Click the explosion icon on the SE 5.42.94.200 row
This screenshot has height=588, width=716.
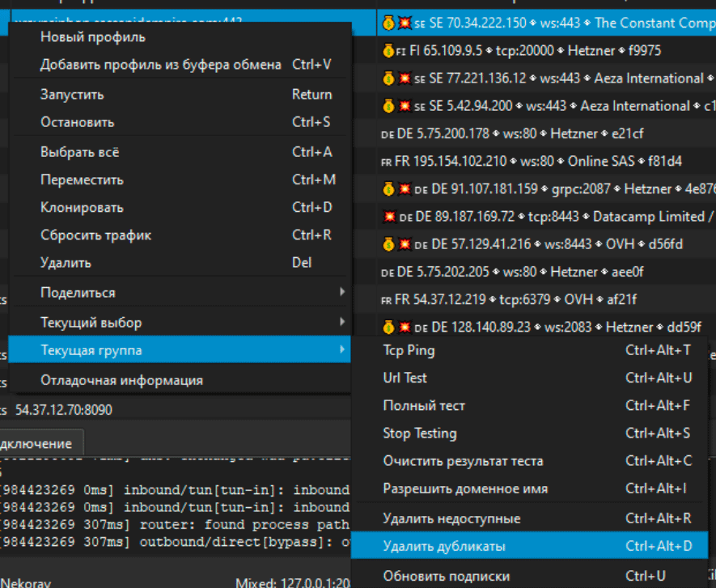tap(405, 106)
